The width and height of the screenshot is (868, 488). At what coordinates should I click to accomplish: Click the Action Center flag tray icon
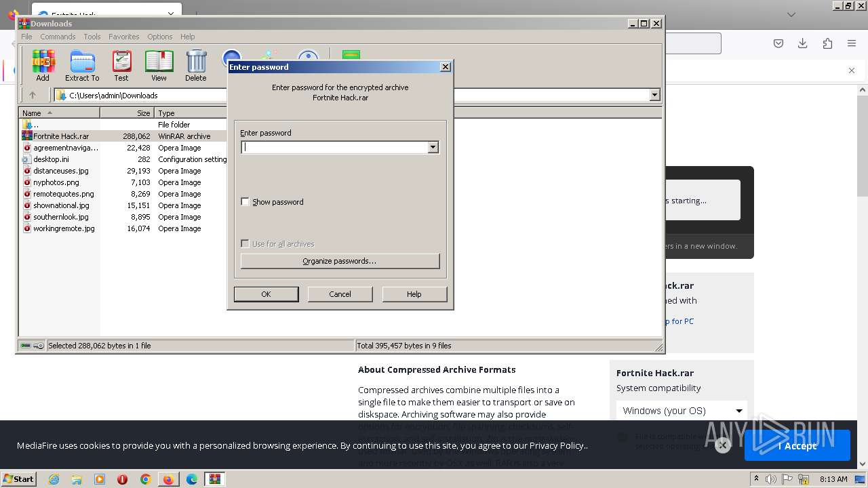(787, 479)
